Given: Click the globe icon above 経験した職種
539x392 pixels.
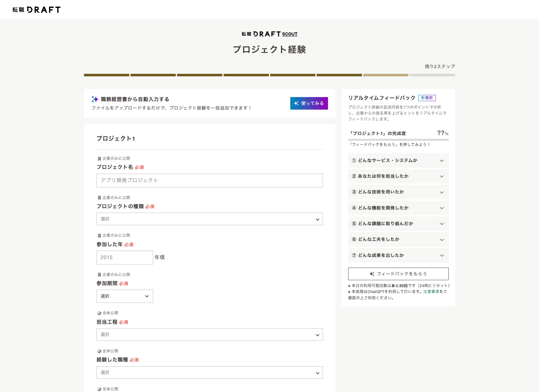Looking at the screenshot, I should pyautogui.click(x=99, y=351).
